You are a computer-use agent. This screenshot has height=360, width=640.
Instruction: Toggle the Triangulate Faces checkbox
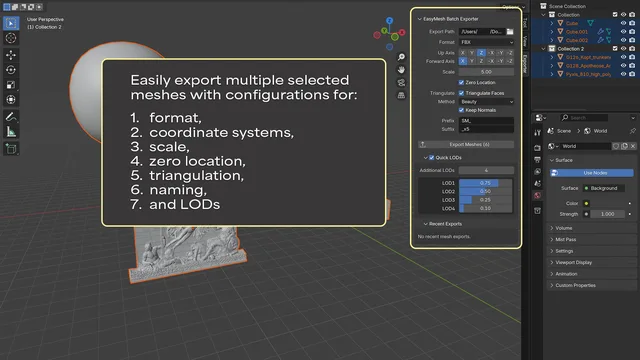click(461, 93)
